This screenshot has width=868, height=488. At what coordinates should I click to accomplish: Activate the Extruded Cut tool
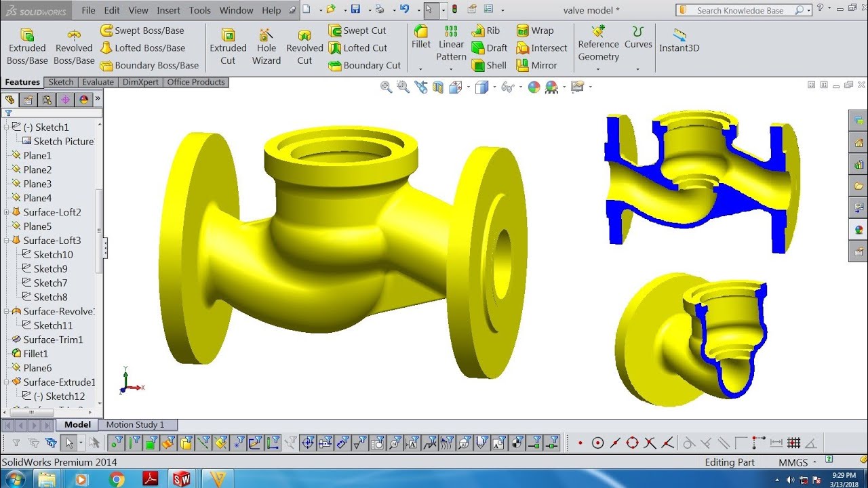[228, 47]
